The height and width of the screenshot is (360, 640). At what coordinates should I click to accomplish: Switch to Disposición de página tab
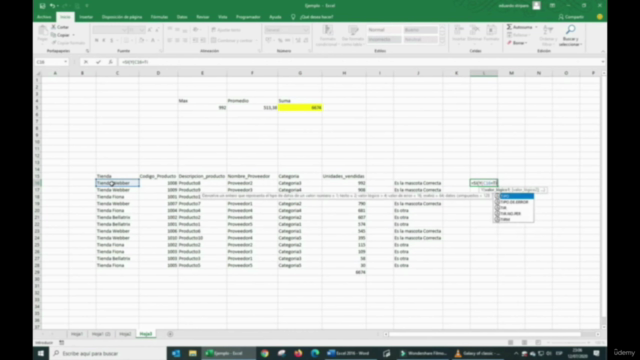coord(122,17)
